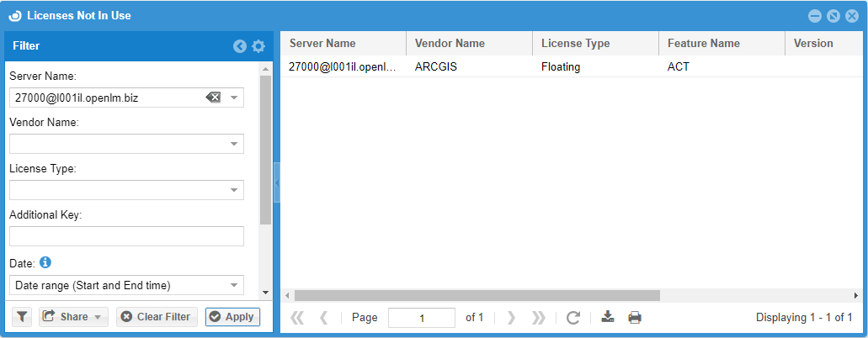Expand the Date range dropdown
This screenshot has width=868, height=338.
234,285
